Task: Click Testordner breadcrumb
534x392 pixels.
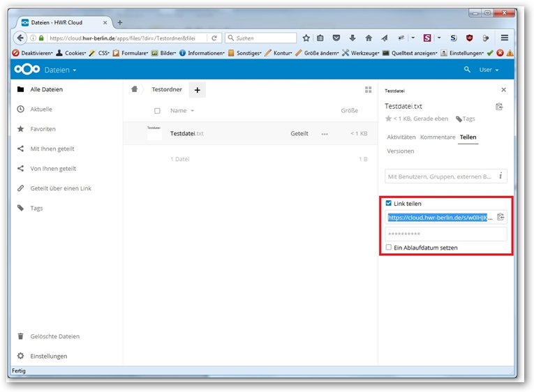Action: pyautogui.click(x=167, y=89)
